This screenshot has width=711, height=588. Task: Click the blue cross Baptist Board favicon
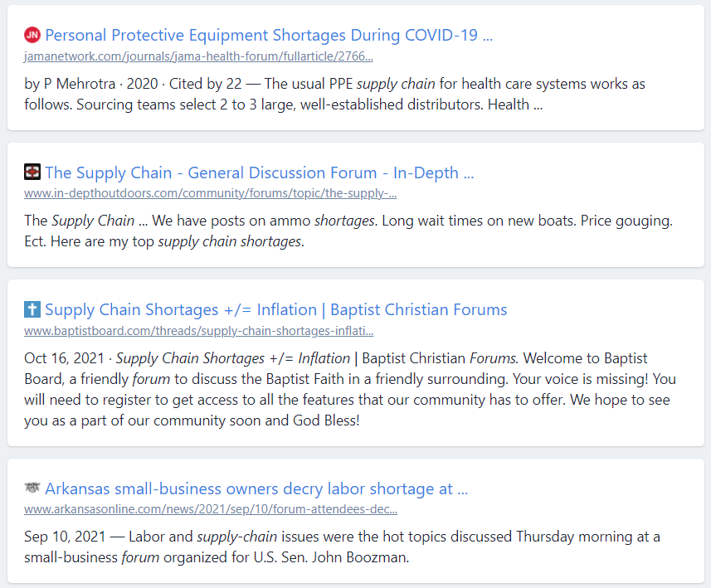(32, 309)
